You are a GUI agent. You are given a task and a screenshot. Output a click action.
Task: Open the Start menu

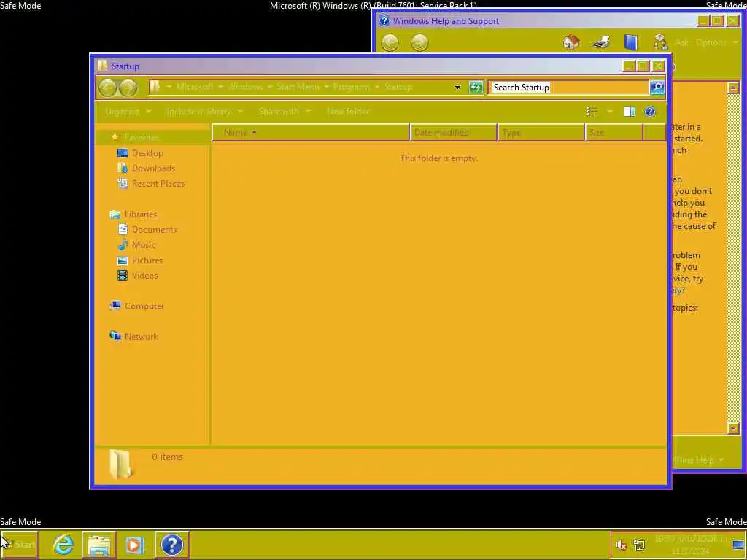(x=19, y=544)
